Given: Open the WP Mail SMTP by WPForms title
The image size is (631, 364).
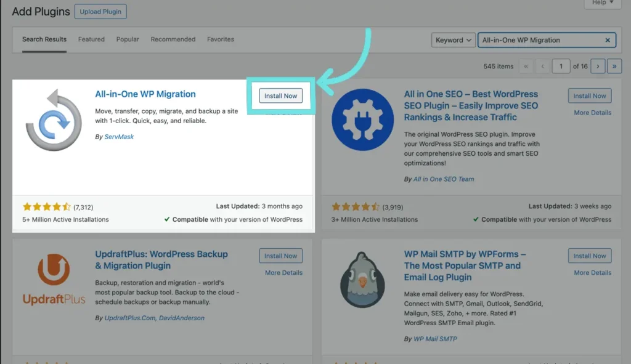Looking at the screenshot, I should click(465, 265).
